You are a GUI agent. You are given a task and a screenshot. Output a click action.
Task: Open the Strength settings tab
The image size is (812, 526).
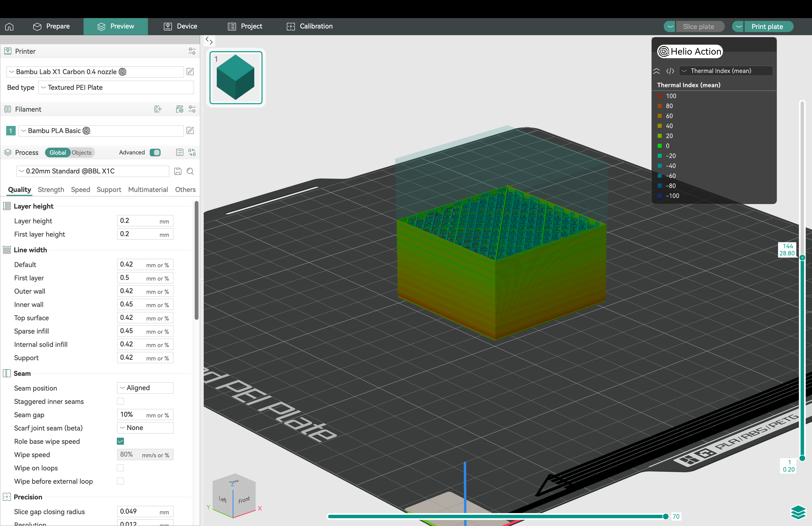tap(51, 190)
